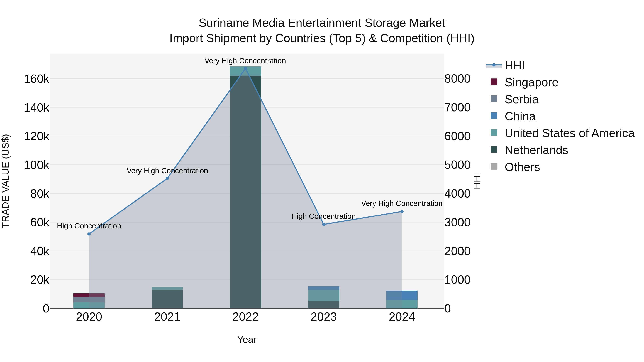Image resolution: width=644 pixels, height=362 pixels.
Task: Click the 'Very High Concentration' annotation above 2022
Action: click(245, 61)
